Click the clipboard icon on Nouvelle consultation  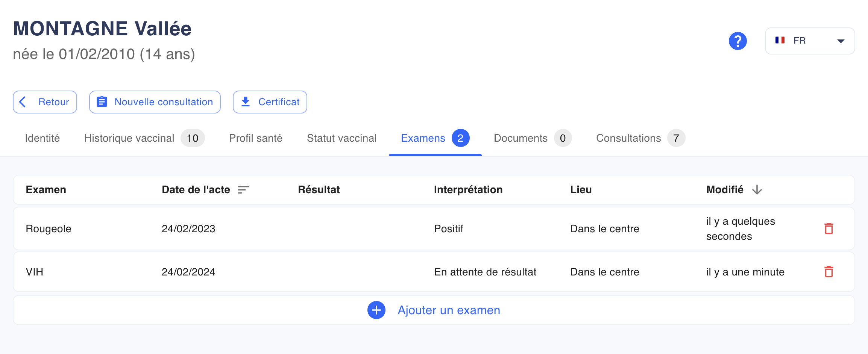point(102,102)
